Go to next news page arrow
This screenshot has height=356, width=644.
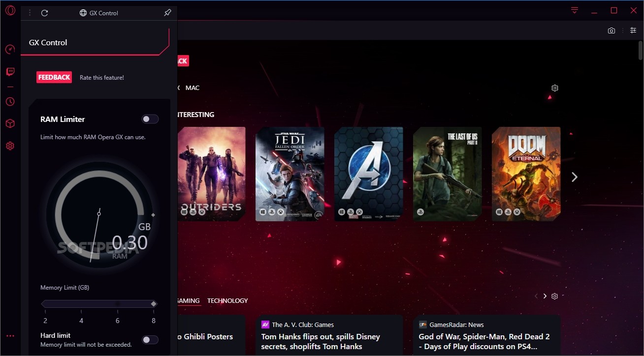click(x=545, y=296)
